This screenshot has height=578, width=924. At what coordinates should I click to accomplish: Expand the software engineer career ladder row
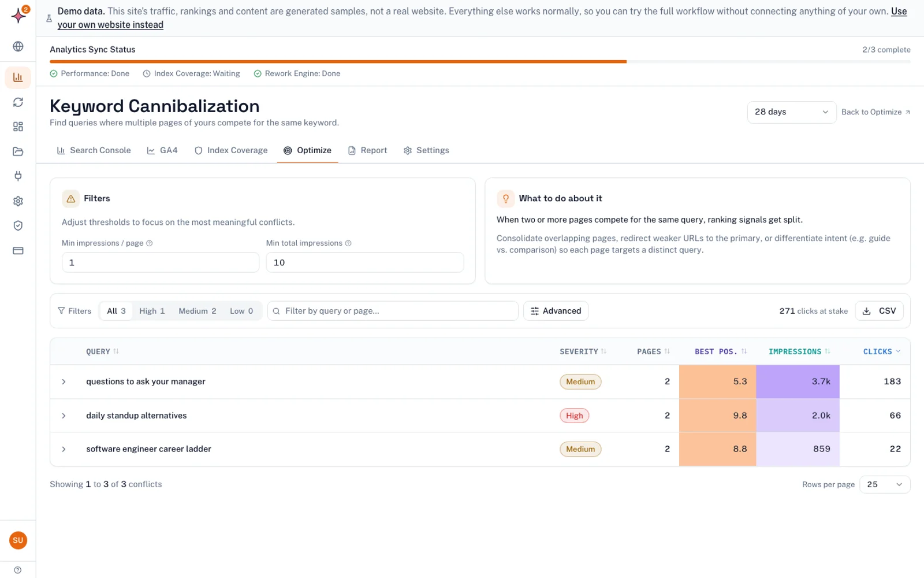[64, 449]
